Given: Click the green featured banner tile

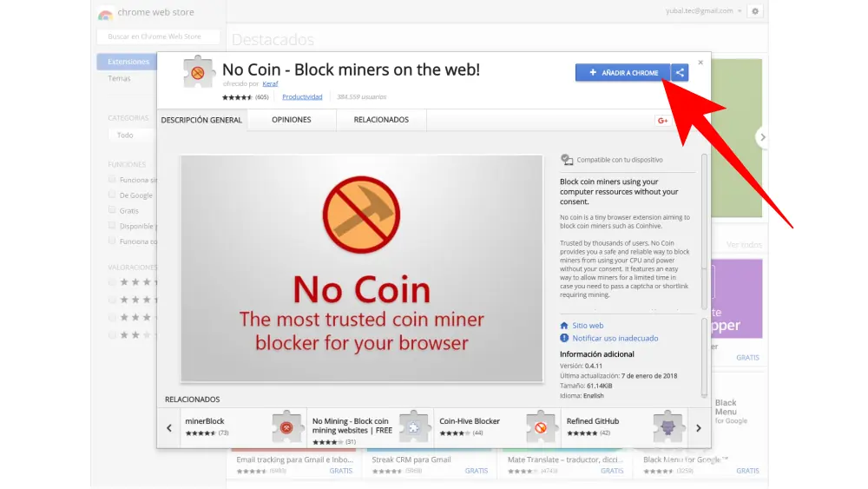Looking at the screenshot, I should 737,138.
